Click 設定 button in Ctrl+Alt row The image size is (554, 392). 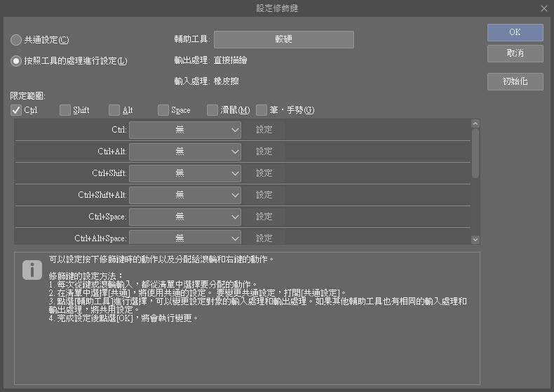coord(264,152)
